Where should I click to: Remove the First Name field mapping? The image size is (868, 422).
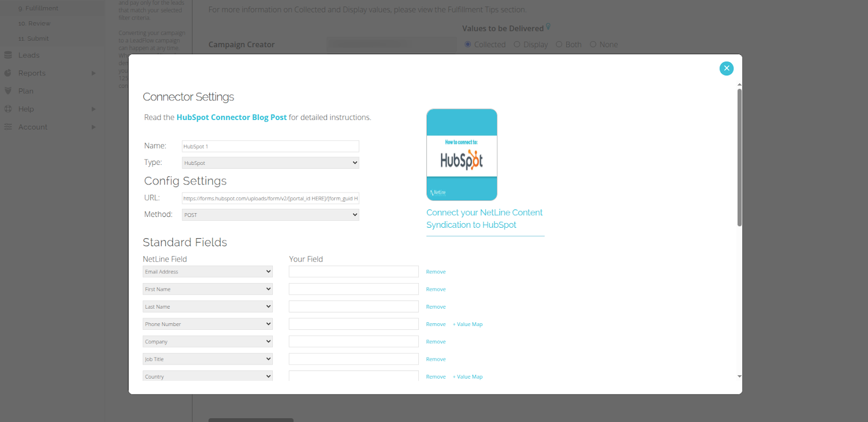[436, 289]
